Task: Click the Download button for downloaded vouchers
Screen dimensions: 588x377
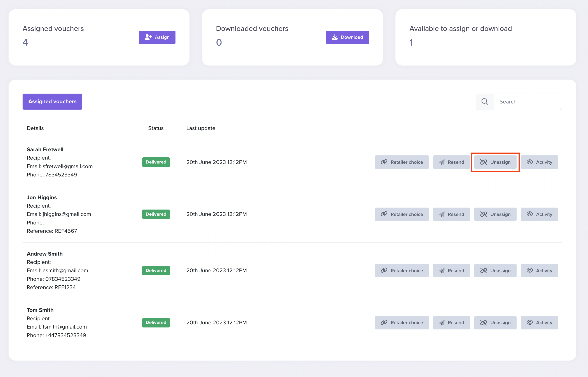Action: coord(347,37)
